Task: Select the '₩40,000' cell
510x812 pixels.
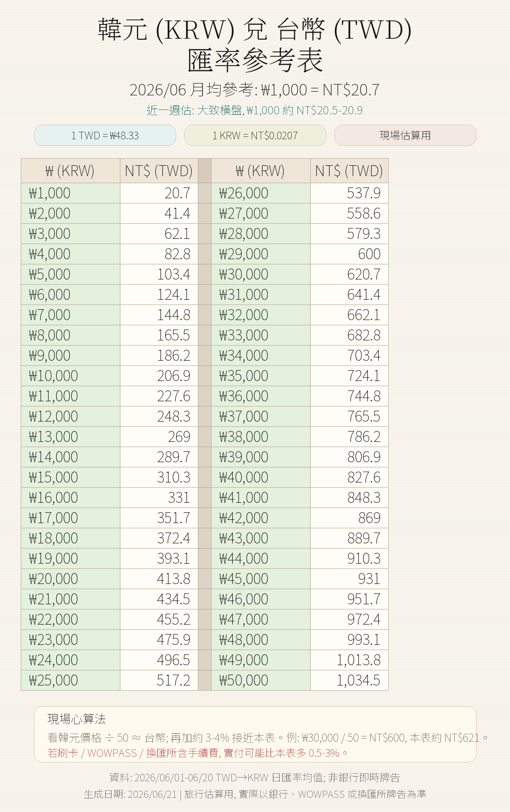Action: [261, 477]
